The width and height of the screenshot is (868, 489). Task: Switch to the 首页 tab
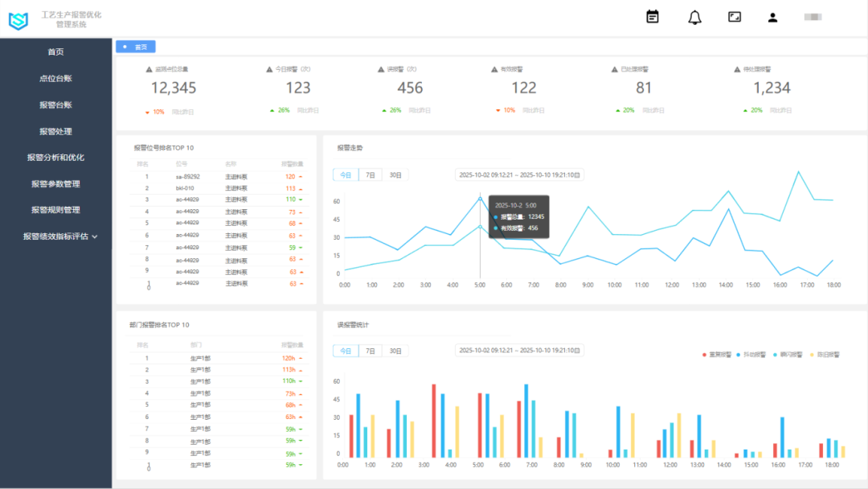tap(136, 47)
